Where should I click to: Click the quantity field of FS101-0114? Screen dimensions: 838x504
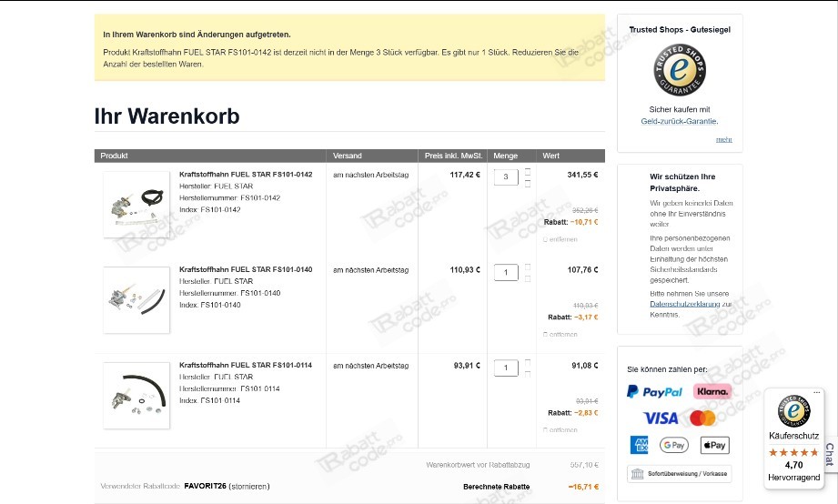point(506,368)
